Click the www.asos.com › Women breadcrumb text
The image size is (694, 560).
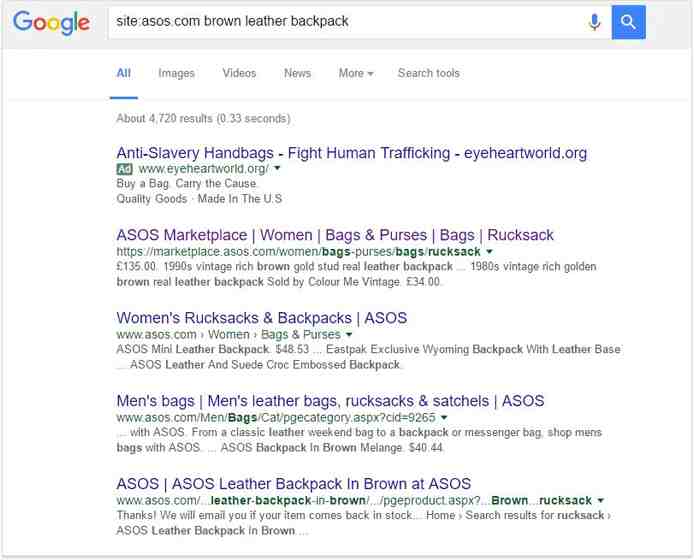point(183,334)
